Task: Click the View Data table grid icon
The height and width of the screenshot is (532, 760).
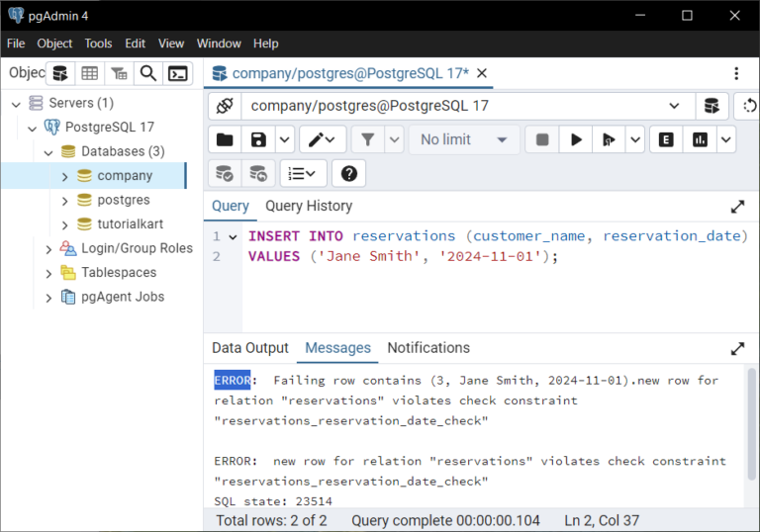Action: pos(90,73)
